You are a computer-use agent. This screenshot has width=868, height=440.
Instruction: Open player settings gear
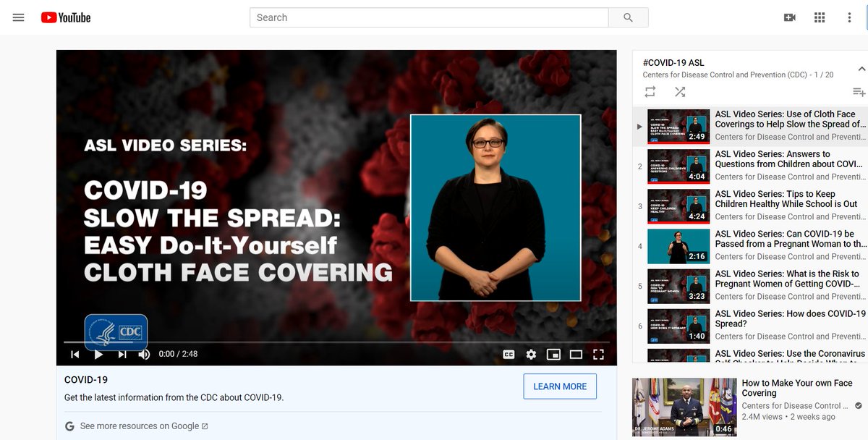(x=532, y=354)
